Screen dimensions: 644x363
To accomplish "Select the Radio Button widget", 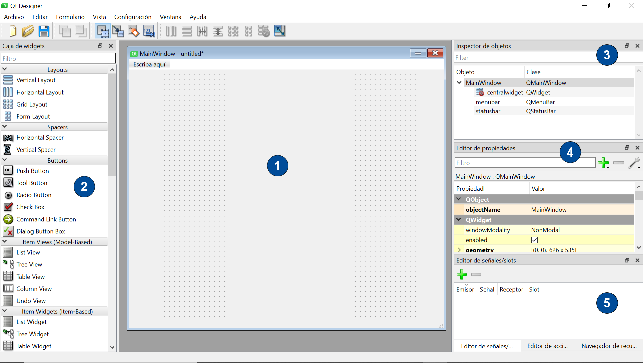I will [34, 195].
